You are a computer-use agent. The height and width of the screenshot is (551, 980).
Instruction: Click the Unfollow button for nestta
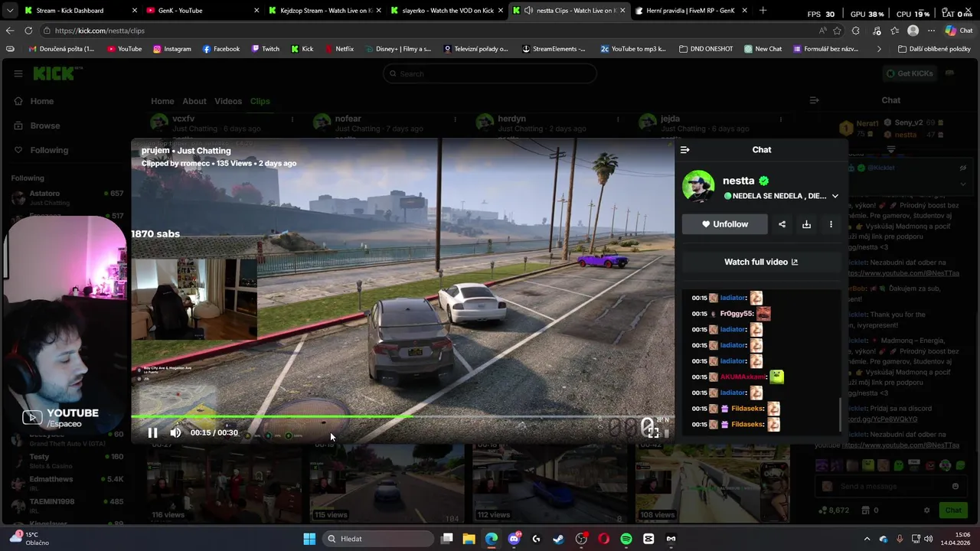(724, 224)
